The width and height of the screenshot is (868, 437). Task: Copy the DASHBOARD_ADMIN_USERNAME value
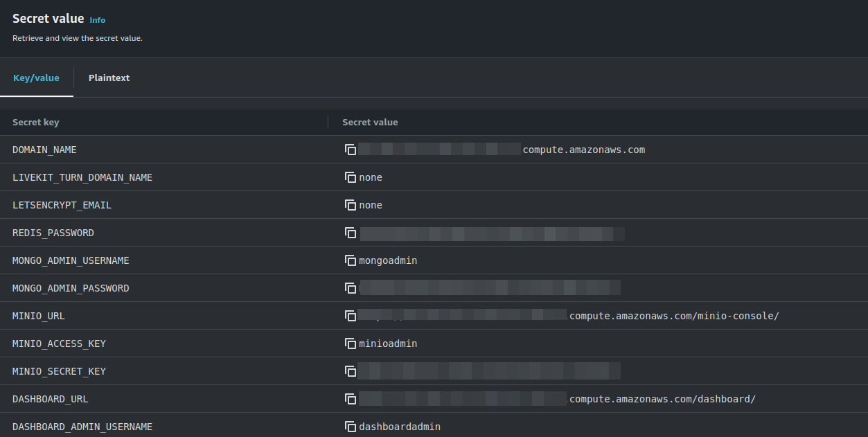click(351, 427)
